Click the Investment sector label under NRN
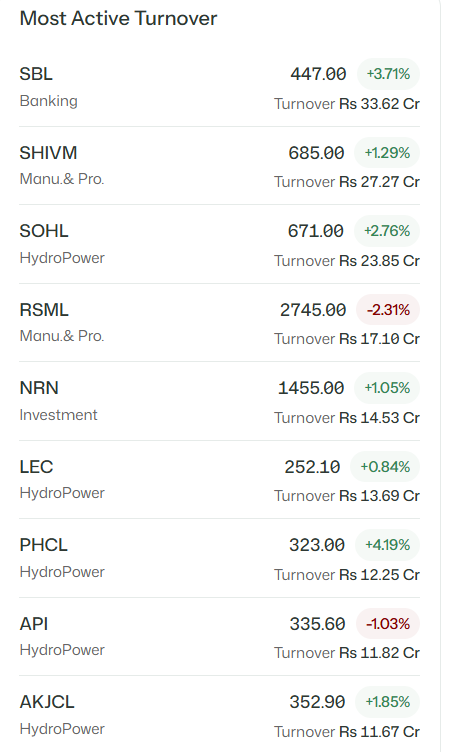The image size is (452, 752). click(x=59, y=415)
